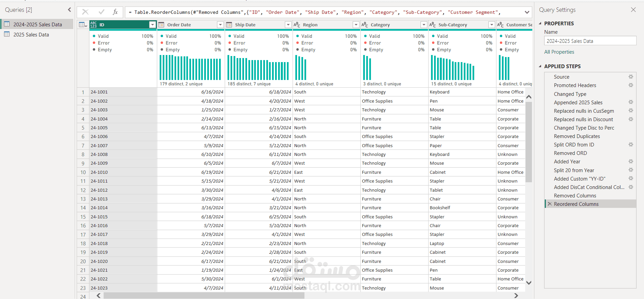Open the Added Year step gear
644x299 pixels.
[x=630, y=161]
